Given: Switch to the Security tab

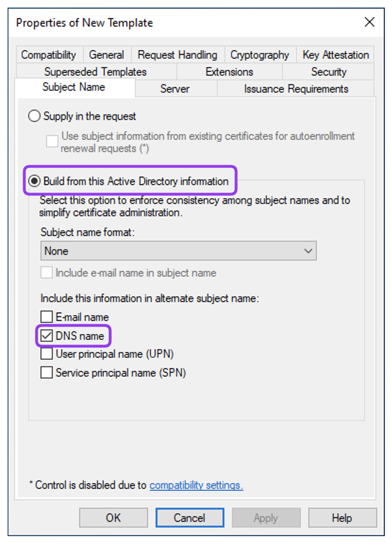Looking at the screenshot, I should pos(328,72).
